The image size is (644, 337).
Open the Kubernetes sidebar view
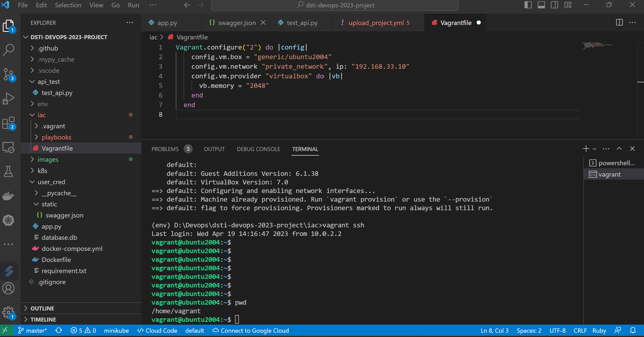pos(8,220)
